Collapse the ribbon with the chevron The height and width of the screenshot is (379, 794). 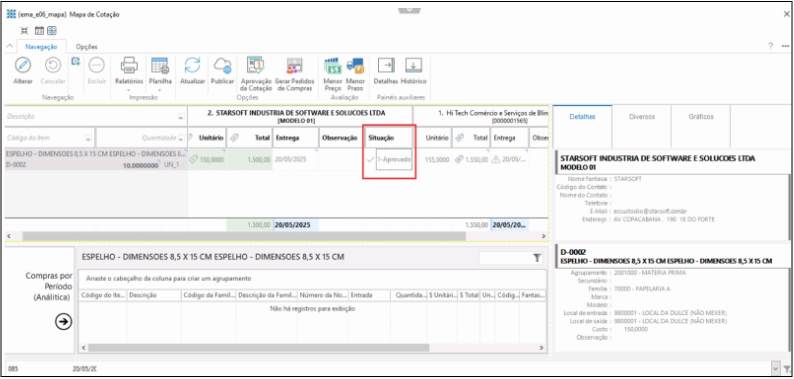point(9,47)
